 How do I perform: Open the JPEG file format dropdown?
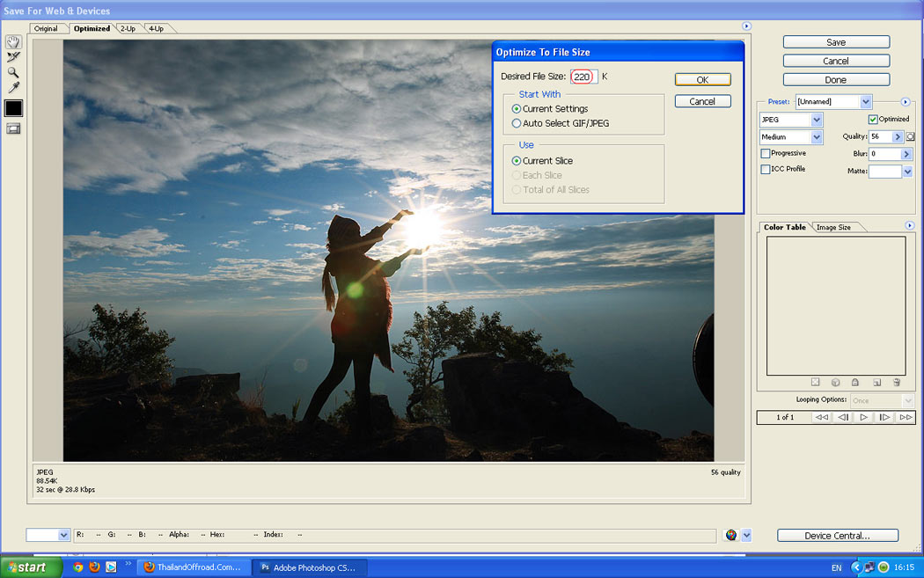818,120
